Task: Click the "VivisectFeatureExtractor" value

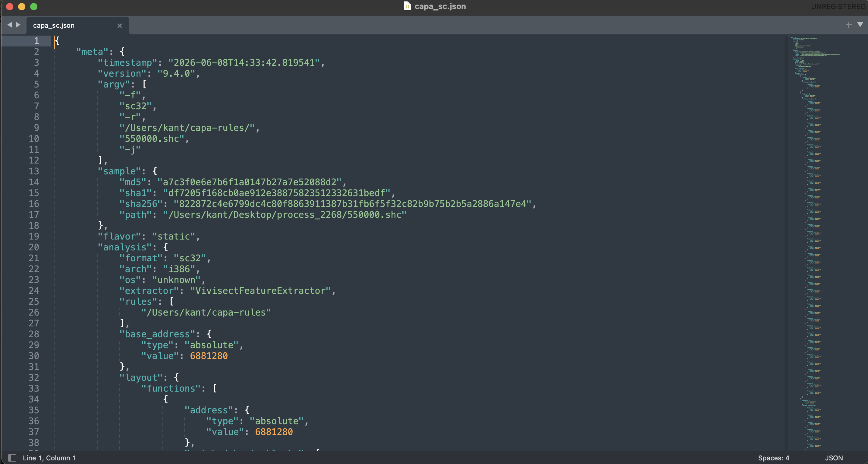Action: pyautogui.click(x=260, y=291)
